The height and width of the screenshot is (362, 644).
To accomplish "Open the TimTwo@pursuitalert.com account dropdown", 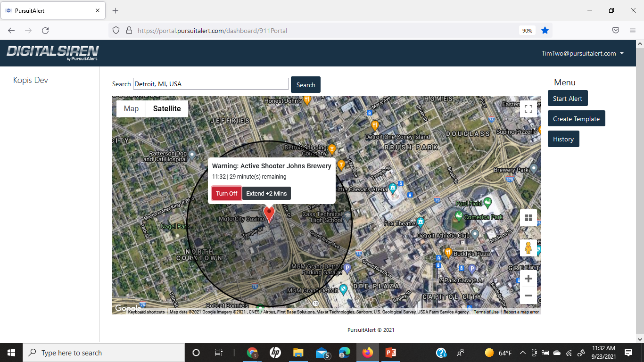I will (583, 53).
